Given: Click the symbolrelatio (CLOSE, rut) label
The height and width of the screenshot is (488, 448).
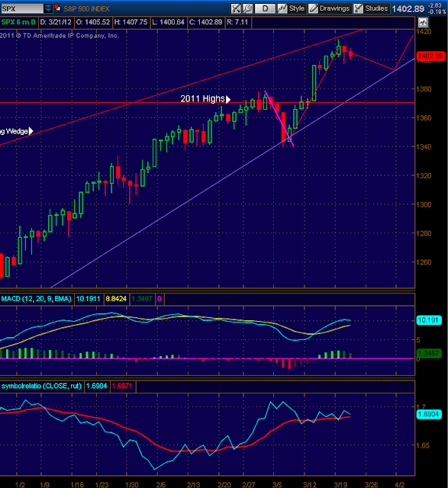Looking at the screenshot, I should pyautogui.click(x=41, y=386).
